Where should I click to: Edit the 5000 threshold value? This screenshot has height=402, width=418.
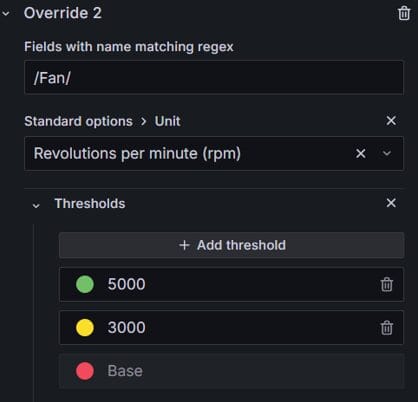click(x=233, y=284)
